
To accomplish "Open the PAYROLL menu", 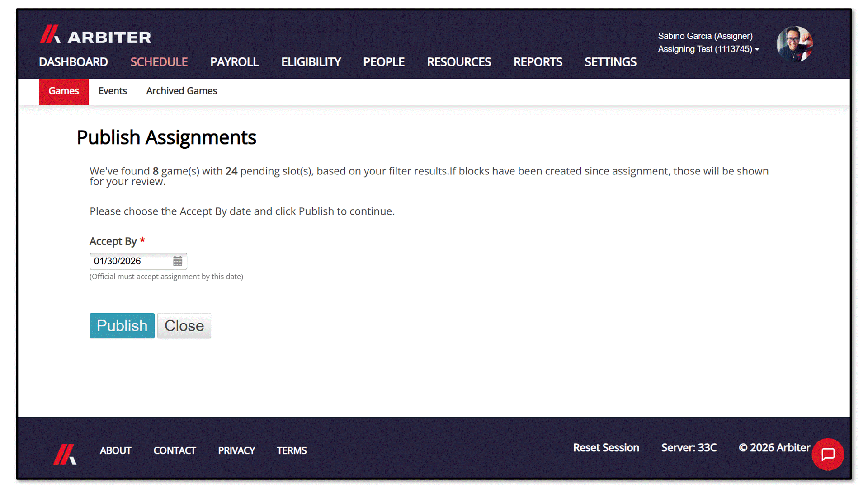I will tap(234, 62).
